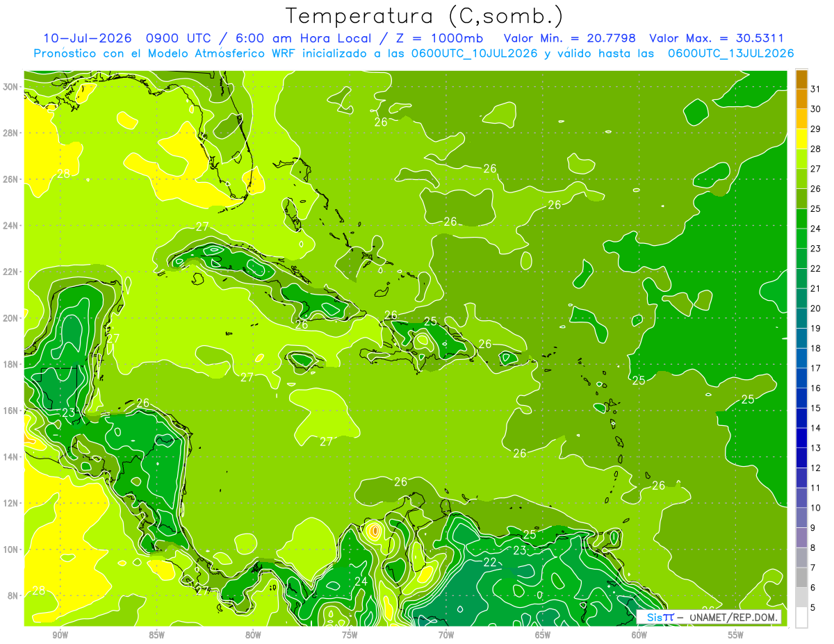Click the "12N" latitude axis label
Viewport: 834px width, 644px height.
click(x=12, y=503)
